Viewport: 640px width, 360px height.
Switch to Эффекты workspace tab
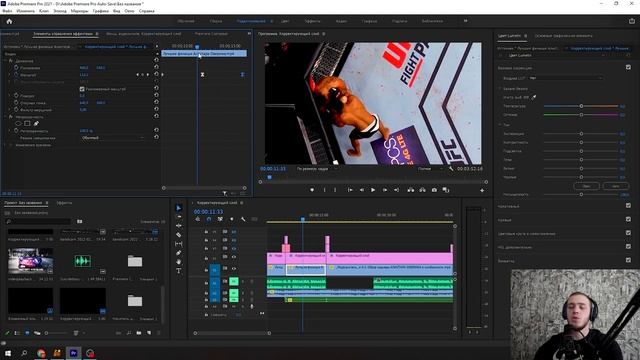[x=312, y=21]
